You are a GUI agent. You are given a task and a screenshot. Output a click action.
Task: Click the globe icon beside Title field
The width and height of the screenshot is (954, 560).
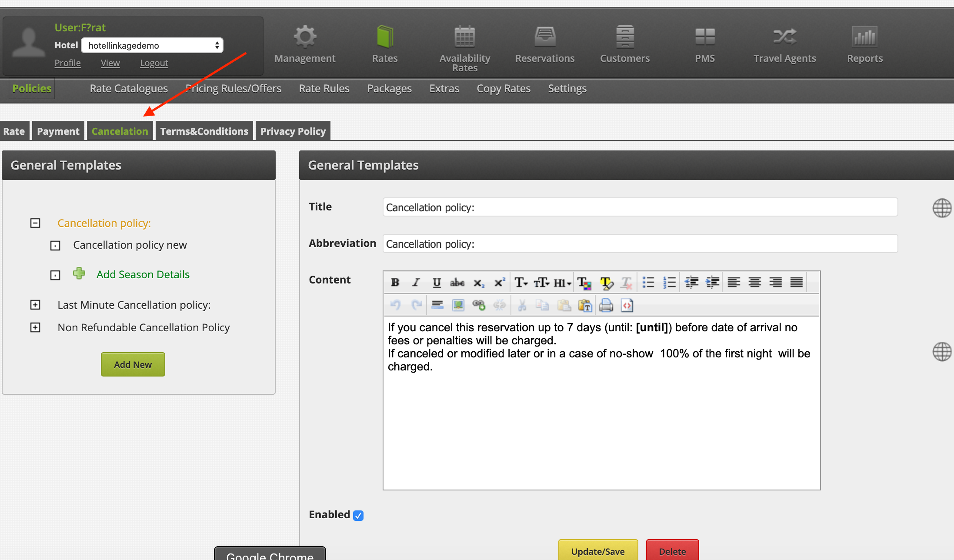(x=942, y=208)
